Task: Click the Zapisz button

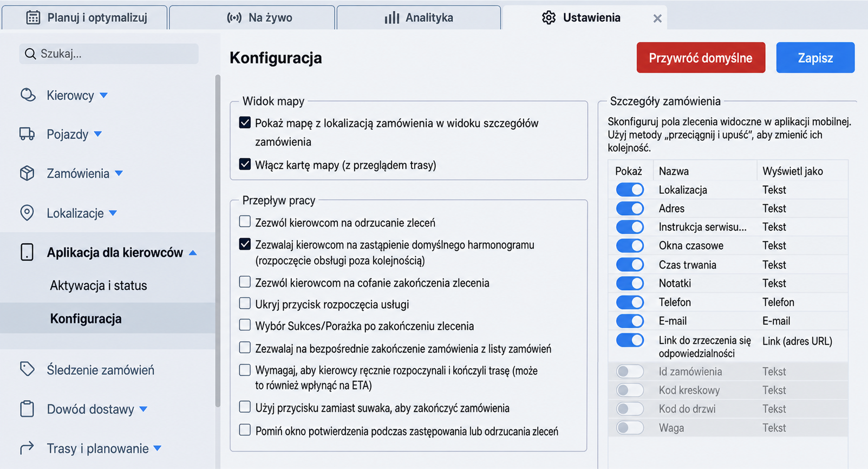Action: pyautogui.click(x=815, y=57)
